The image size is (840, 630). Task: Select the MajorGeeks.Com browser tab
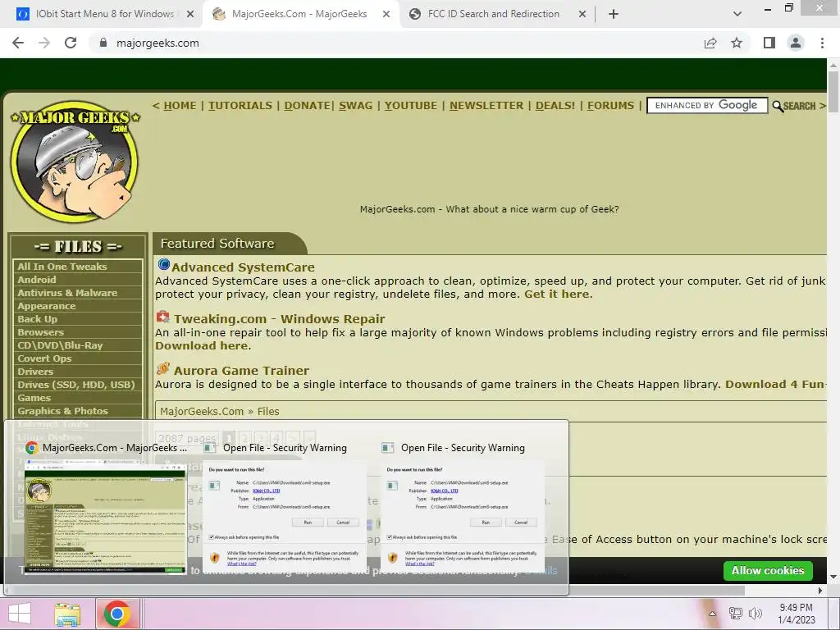pos(299,14)
